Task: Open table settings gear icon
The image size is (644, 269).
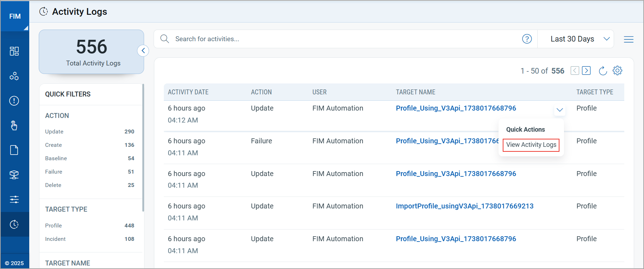Action: [x=617, y=70]
